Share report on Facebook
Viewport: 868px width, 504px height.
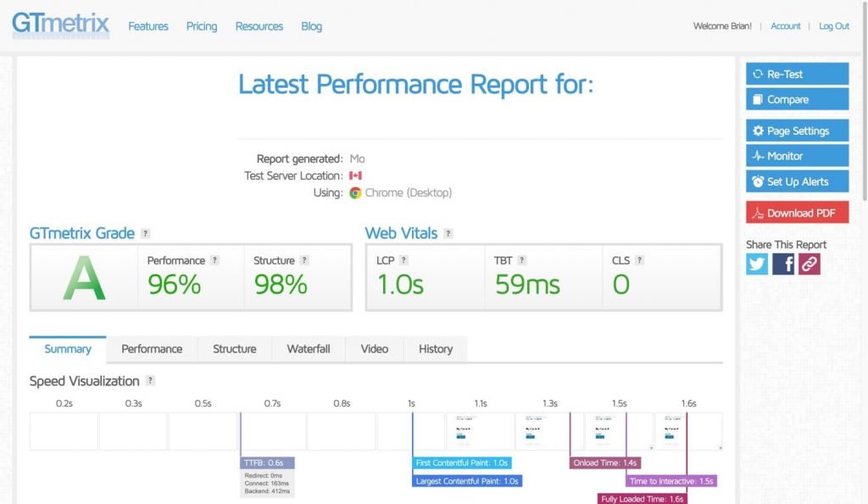tap(783, 264)
